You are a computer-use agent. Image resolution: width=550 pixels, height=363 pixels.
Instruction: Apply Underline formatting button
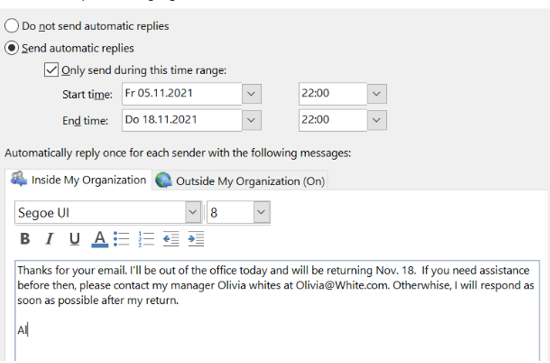(74, 239)
